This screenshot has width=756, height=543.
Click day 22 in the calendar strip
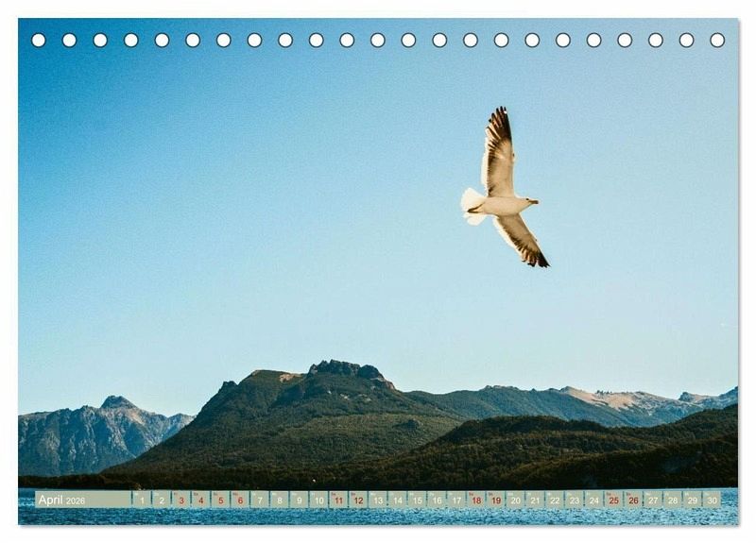[555, 500]
